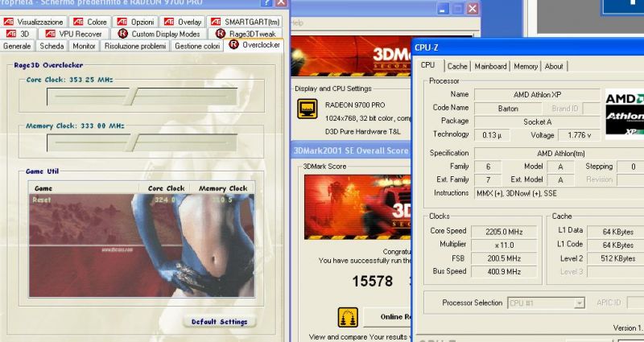The height and width of the screenshot is (342, 644).
Task: Click the monitor icon in 3DMark settings
Action: [308, 109]
